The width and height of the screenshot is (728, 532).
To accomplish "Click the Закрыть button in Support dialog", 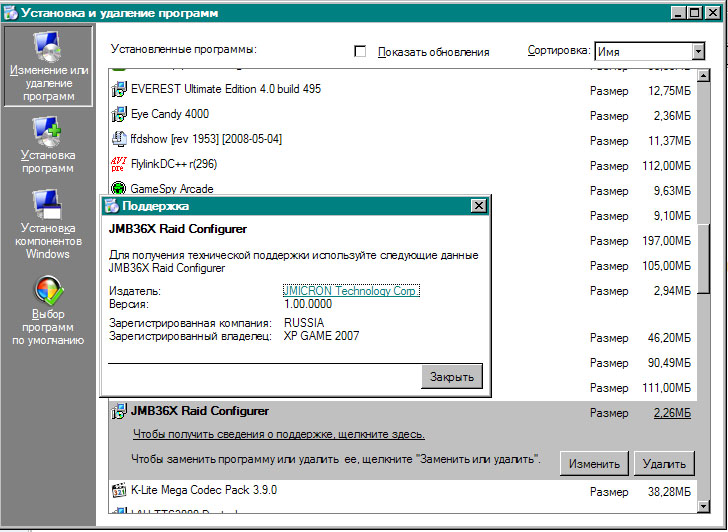I will point(452,376).
